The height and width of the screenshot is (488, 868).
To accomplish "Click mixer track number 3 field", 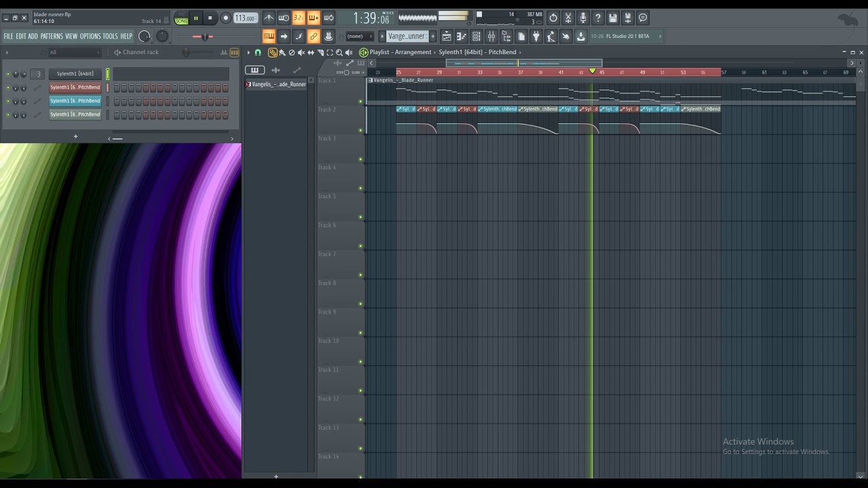I will pyautogui.click(x=39, y=74).
